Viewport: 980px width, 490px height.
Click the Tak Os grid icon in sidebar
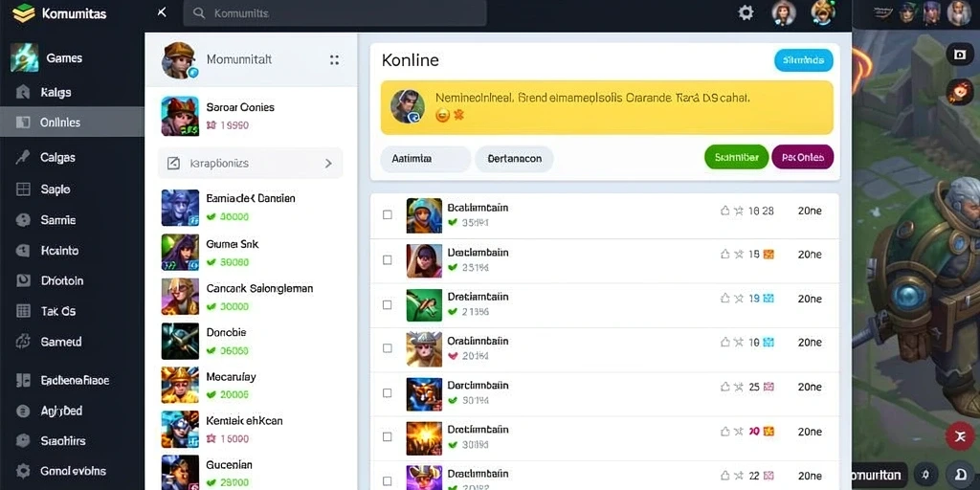click(23, 311)
